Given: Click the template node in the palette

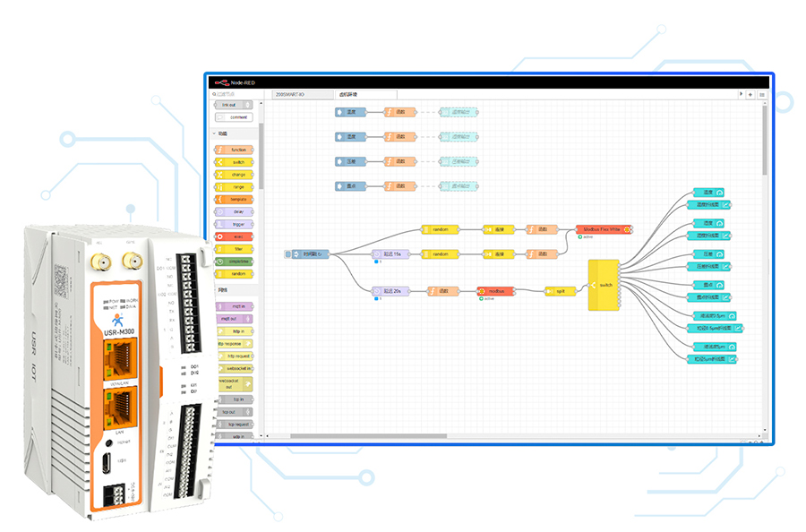Looking at the screenshot, I should 234,200.
